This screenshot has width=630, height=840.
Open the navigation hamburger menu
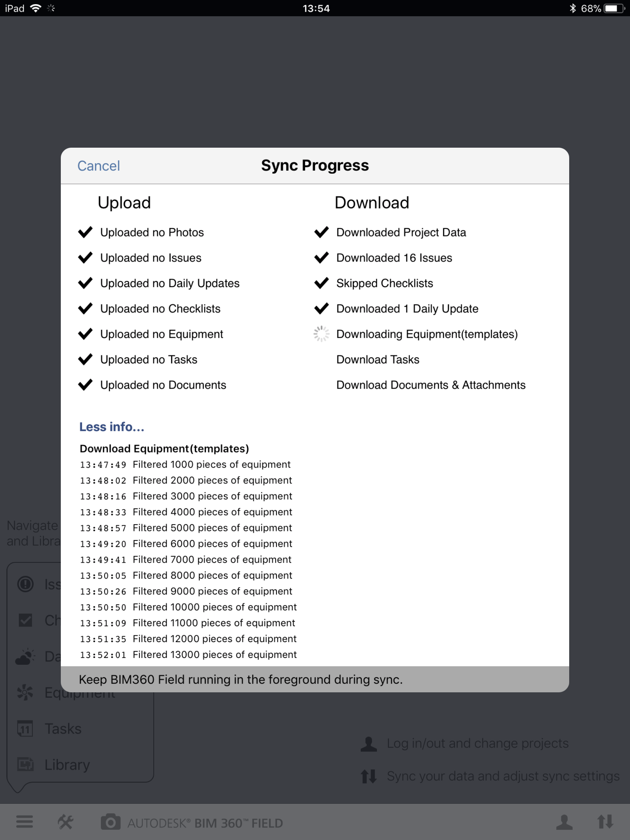[24, 822]
